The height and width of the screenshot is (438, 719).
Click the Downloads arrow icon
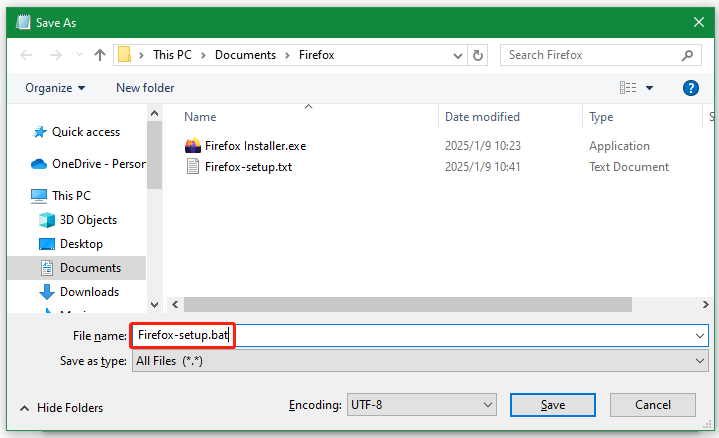(47, 292)
